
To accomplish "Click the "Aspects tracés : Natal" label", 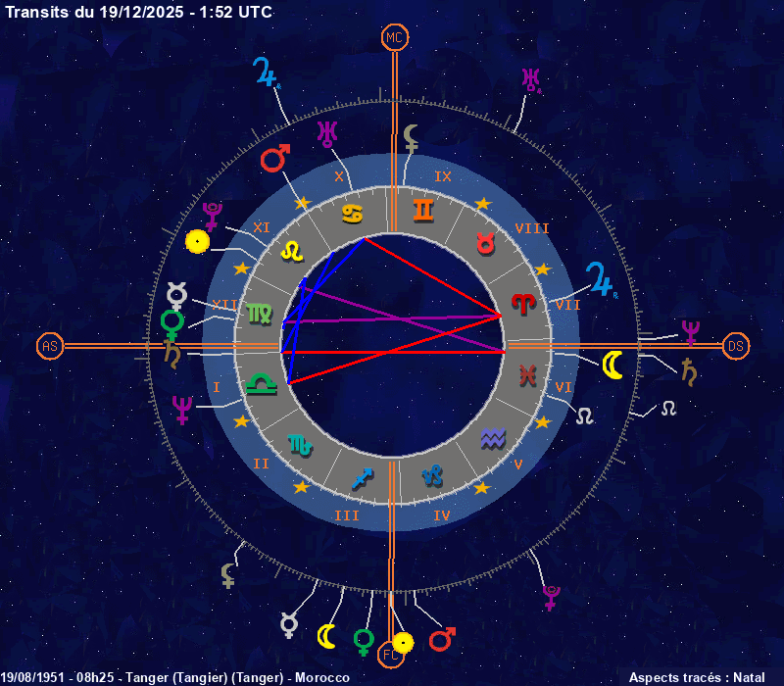I will (x=697, y=677).
